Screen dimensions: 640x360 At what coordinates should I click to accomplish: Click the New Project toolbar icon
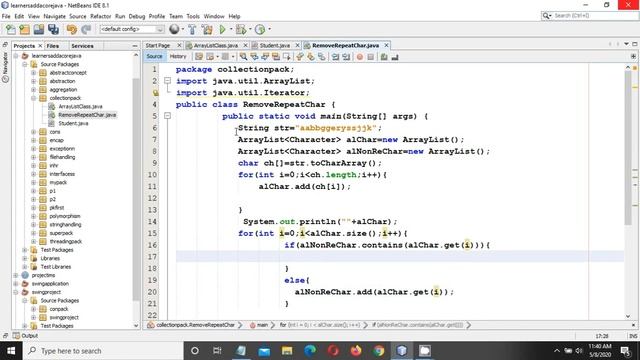pos(24,29)
